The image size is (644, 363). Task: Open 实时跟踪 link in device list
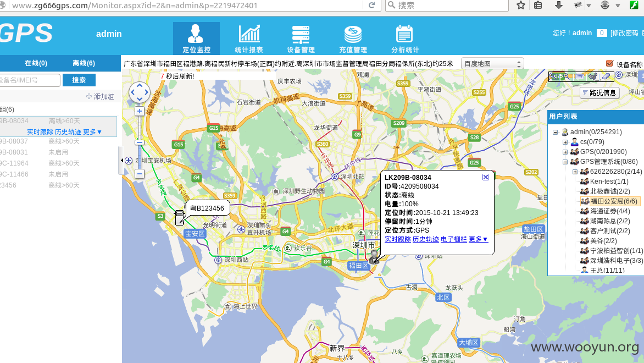tap(40, 131)
